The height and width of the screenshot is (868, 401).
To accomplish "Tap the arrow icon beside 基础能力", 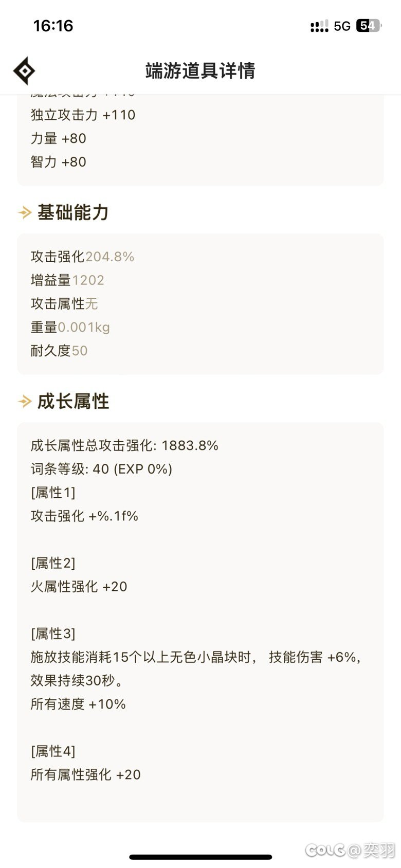I will point(25,212).
